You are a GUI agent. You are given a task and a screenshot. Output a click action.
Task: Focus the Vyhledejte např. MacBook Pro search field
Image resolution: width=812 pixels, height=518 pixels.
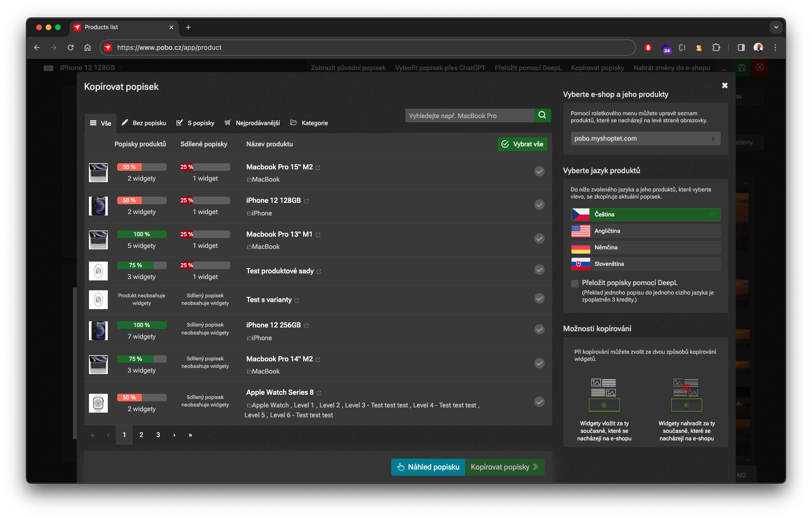pos(470,116)
